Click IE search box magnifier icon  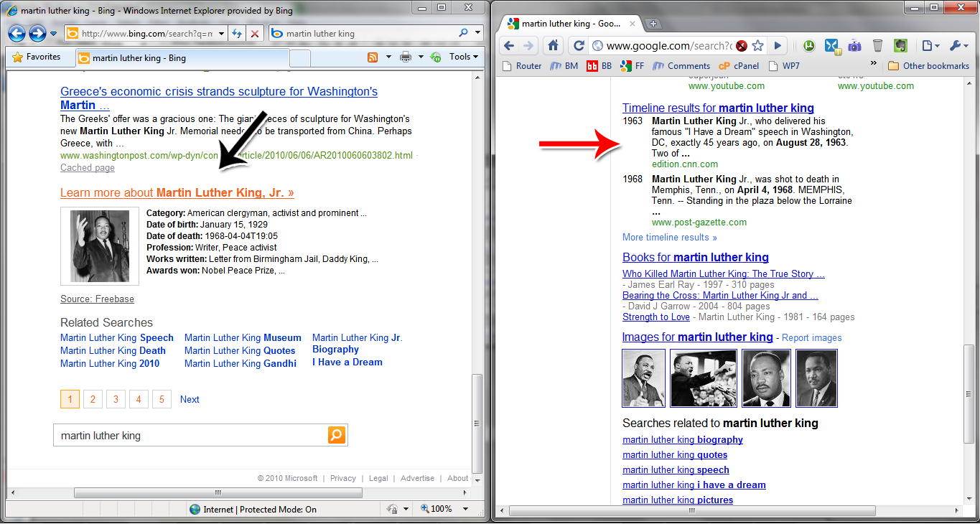click(x=464, y=33)
